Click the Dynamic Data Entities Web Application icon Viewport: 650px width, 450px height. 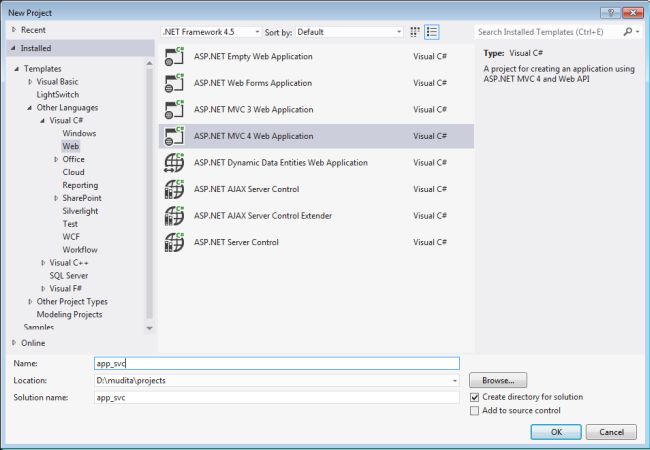tap(174, 162)
